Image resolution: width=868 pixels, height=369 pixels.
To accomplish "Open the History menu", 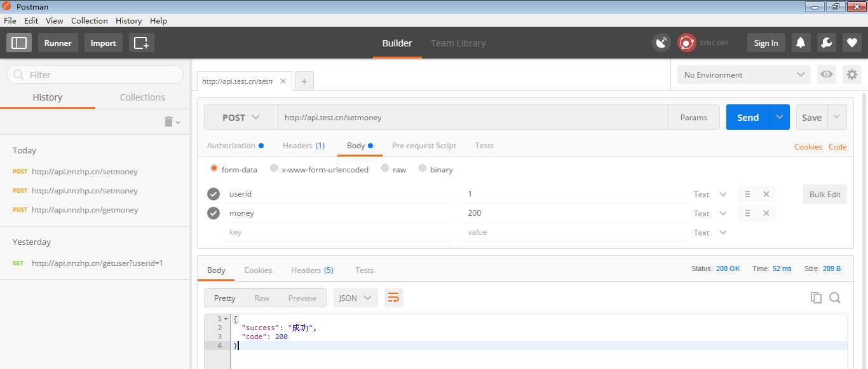I will tap(128, 20).
